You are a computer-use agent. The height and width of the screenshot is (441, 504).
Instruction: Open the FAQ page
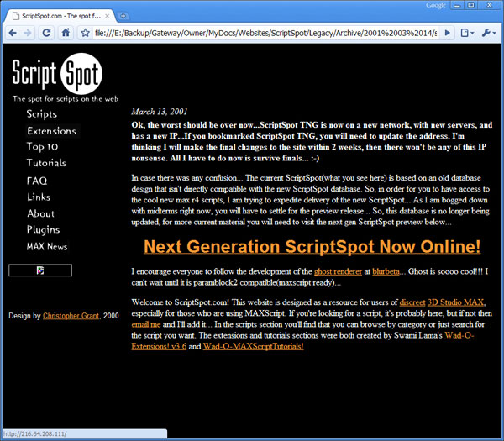click(x=37, y=181)
